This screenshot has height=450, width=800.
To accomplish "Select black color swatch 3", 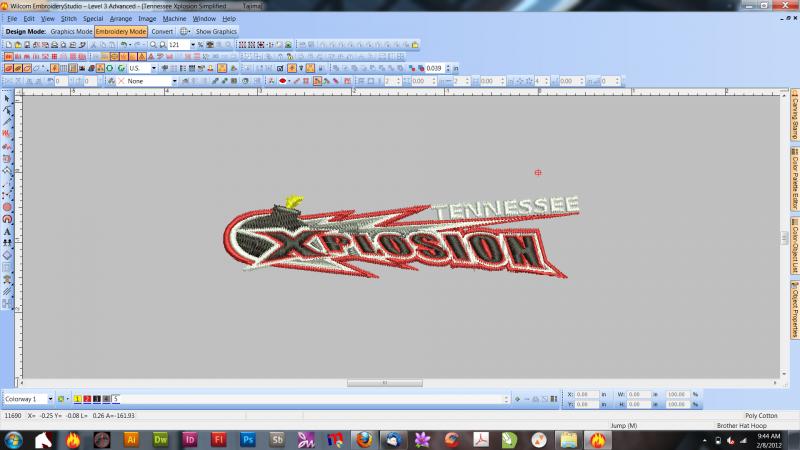I will [x=97, y=399].
